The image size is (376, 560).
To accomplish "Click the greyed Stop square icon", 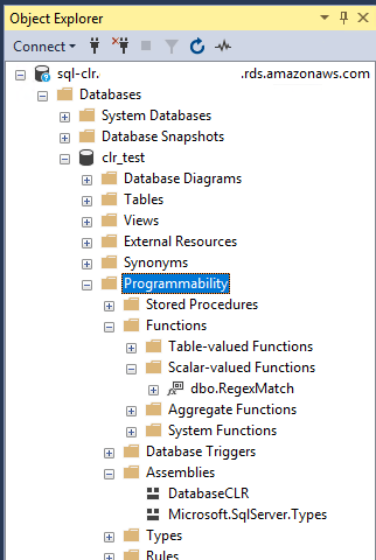I will pyautogui.click(x=146, y=46).
